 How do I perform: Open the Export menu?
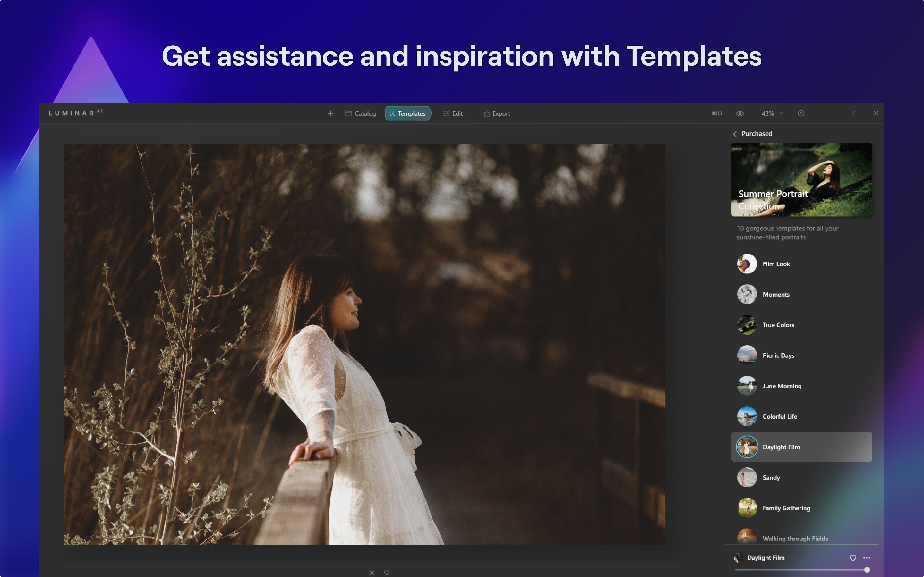497,113
